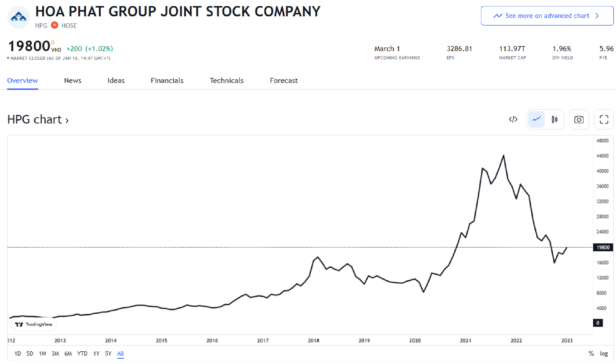
Task: Click the 44000 label on price axis
Action: click(603, 156)
